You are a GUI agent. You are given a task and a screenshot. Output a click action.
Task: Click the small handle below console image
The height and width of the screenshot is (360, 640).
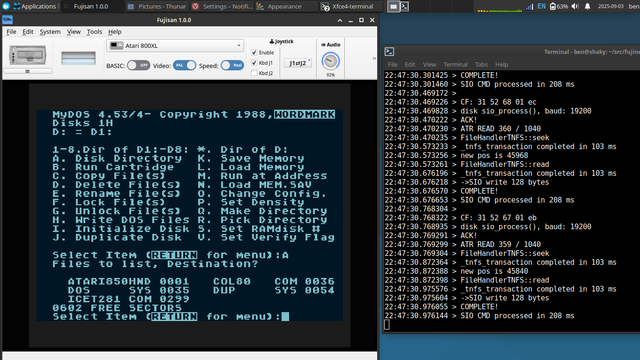point(28,71)
